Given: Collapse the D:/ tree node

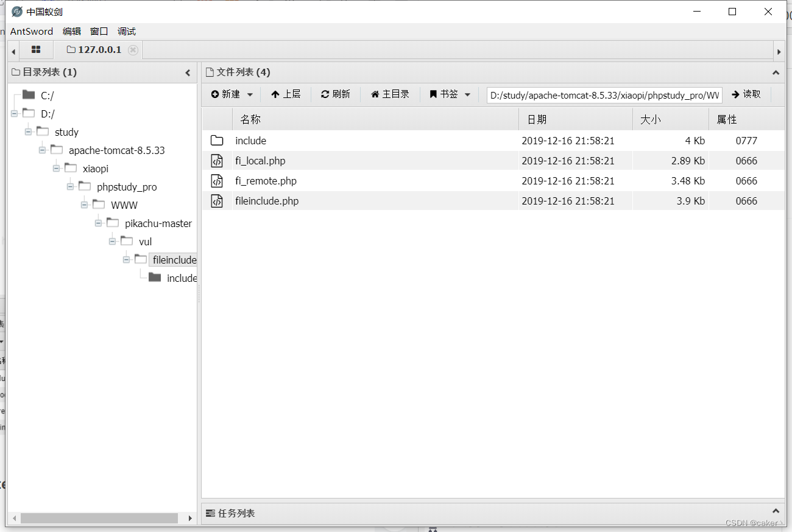Looking at the screenshot, I should point(14,114).
